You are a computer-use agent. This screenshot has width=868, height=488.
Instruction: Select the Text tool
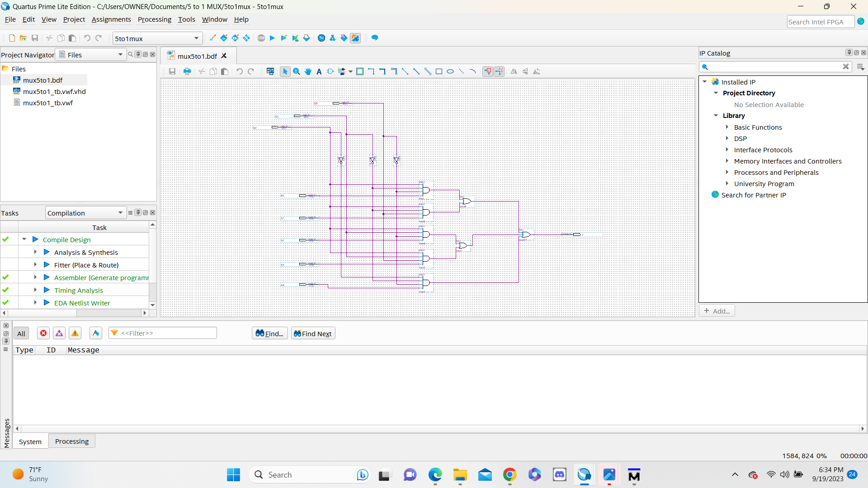(319, 71)
